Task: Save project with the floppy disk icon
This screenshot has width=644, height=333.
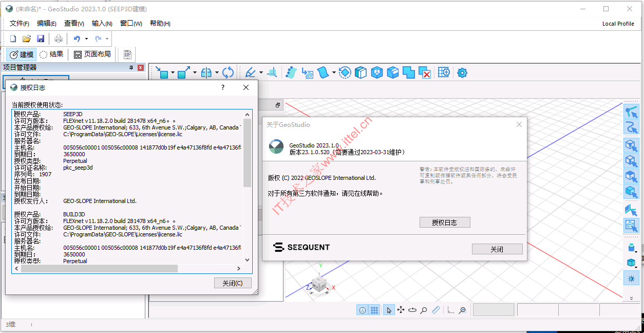Action: (41, 39)
